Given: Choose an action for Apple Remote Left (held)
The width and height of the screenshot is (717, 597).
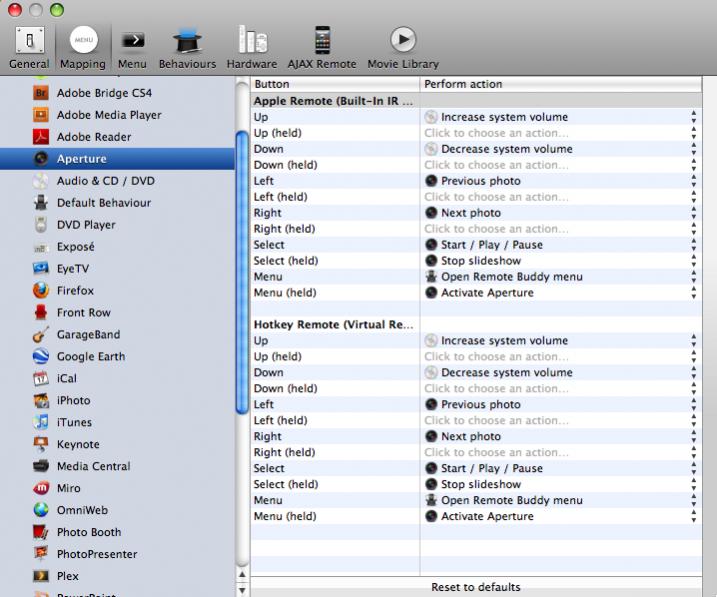Looking at the screenshot, I should tap(496, 197).
